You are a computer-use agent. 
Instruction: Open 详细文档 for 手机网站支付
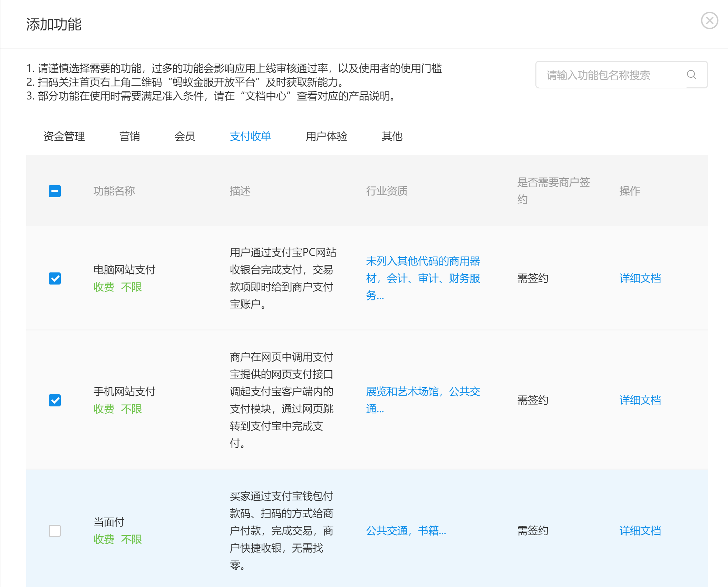pos(640,401)
